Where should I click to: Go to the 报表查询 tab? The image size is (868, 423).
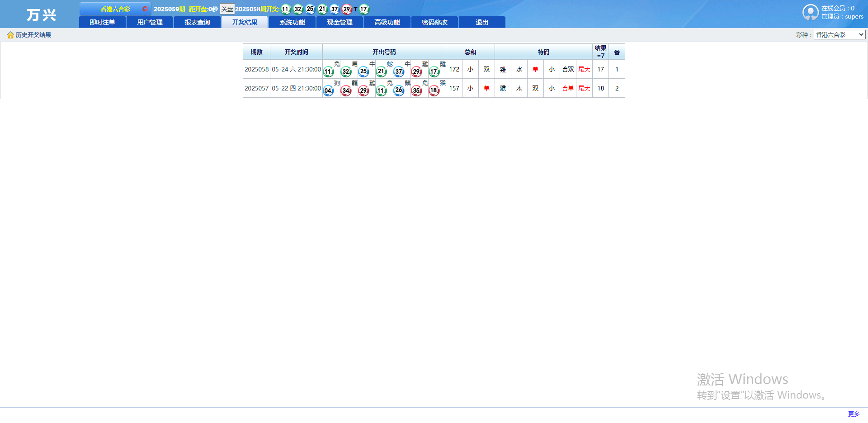pos(197,22)
